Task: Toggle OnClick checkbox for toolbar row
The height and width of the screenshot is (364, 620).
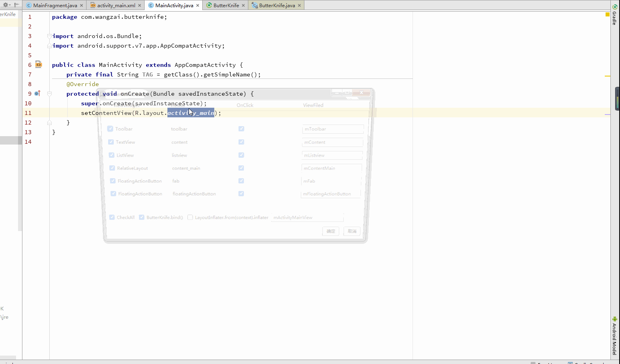Action: point(241,129)
